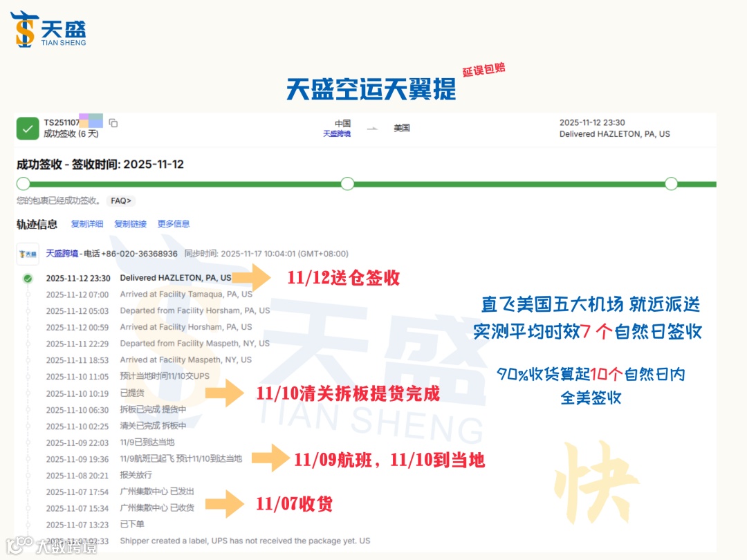Click Delivered HAZLETON, PA, US in header
747x560 pixels.
coord(615,134)
